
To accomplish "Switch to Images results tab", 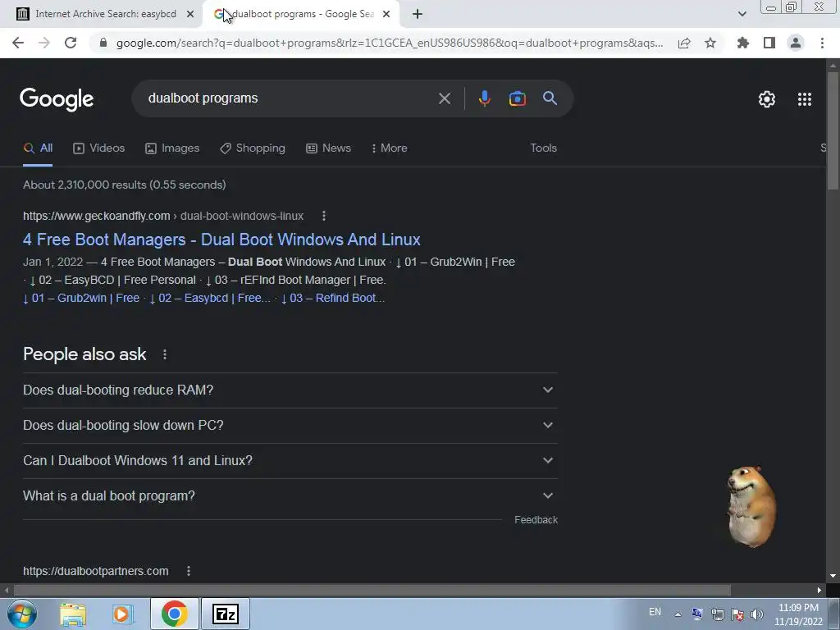I will coord(172,148).
